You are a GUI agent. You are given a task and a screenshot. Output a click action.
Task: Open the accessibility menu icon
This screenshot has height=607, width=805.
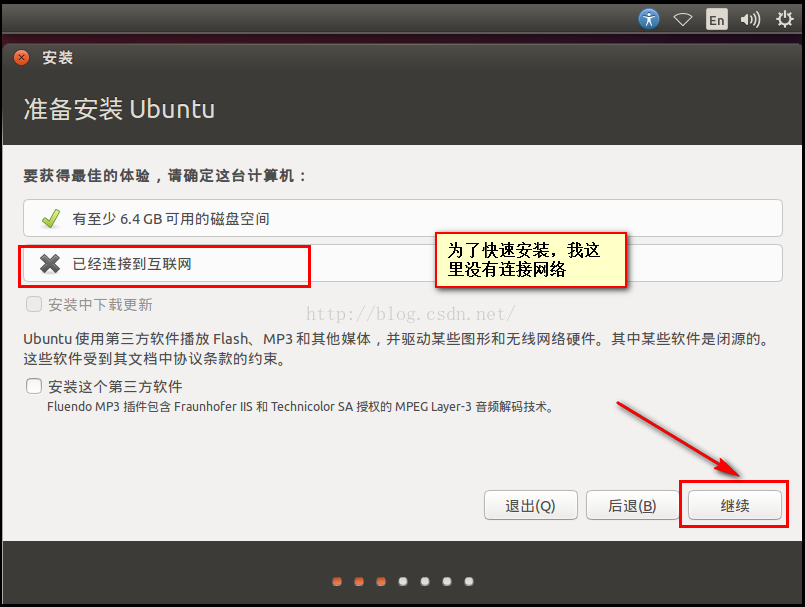coord(649,20)
